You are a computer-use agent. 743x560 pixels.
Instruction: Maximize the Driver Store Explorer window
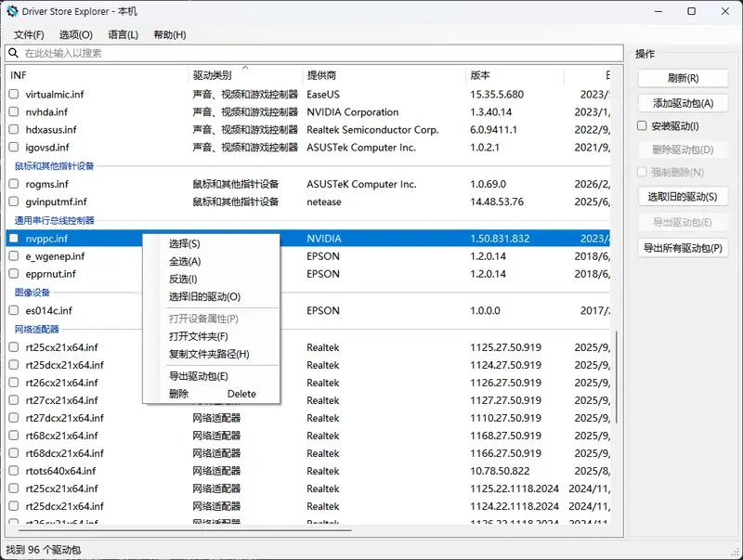691,11
